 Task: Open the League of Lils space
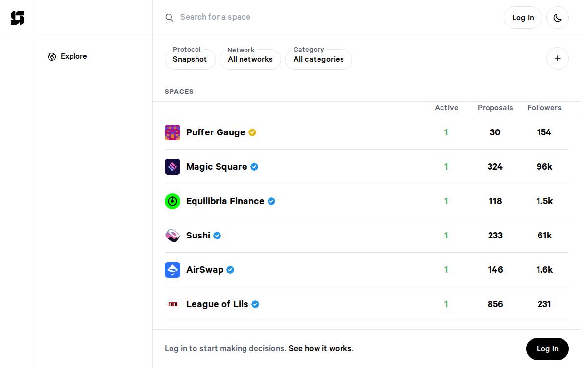pyautogui.click(x=217, y=304)
